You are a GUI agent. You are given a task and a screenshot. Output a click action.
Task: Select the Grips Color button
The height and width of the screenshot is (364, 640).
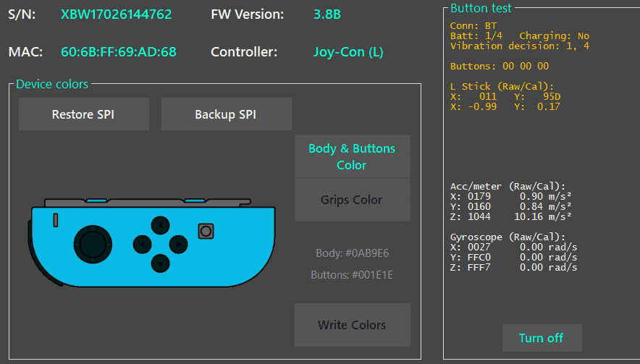point(353,200)
